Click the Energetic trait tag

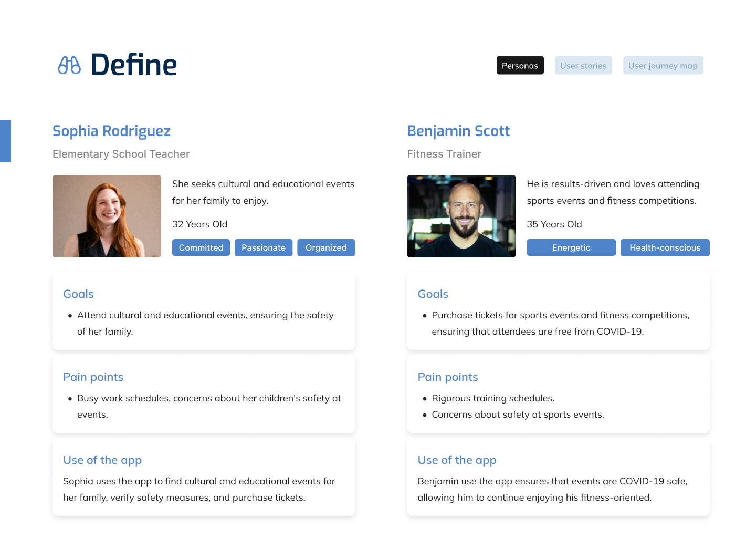click(571, 247)
